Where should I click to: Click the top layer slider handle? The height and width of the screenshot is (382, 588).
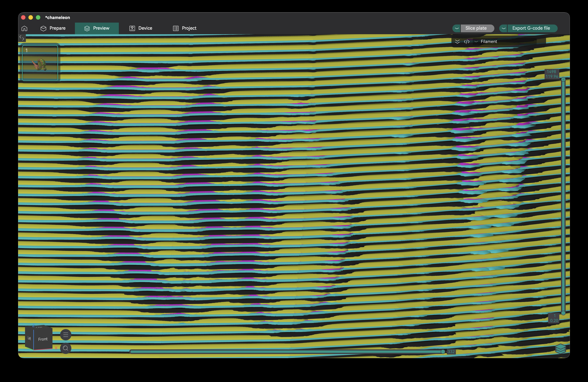tap(563, 79)
